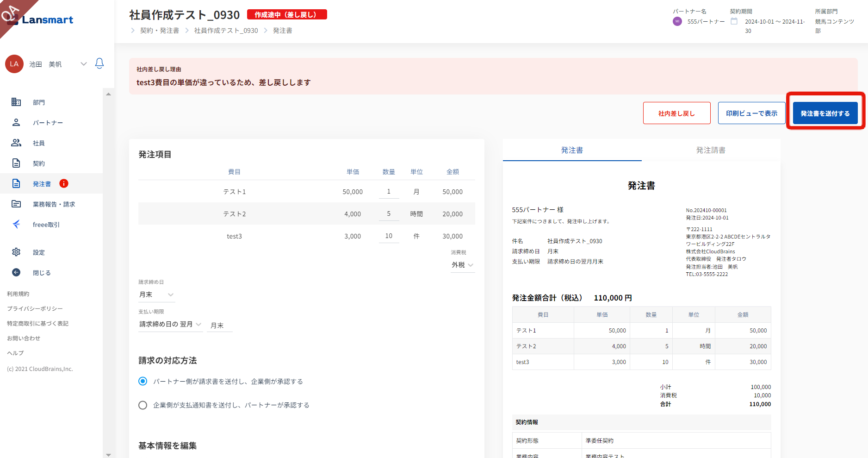Click the notification bell icon
The image size is (868, 458).
(x=99, y=63)
